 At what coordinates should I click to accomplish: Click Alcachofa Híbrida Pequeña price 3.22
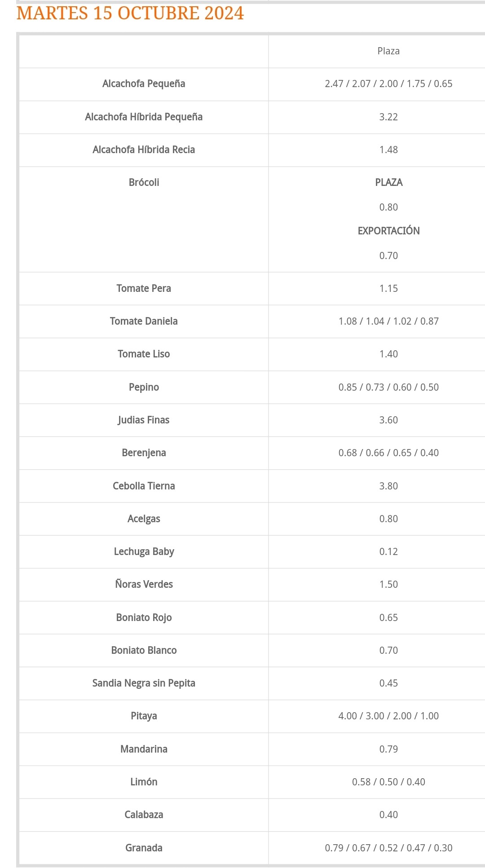[x=388, y=117]
